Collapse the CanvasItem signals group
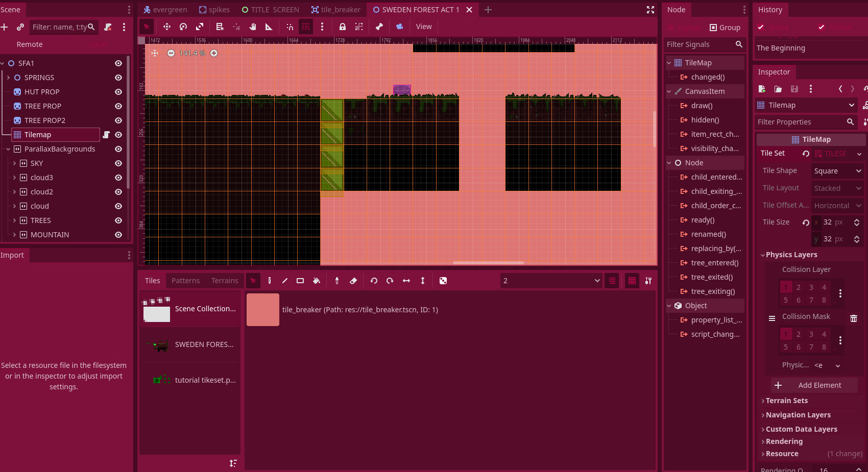 669,91
